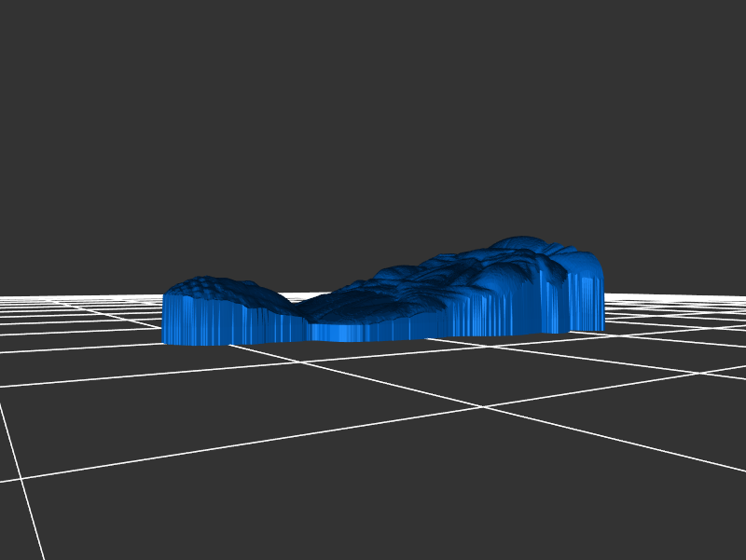Click the grid horizon line at the left edge
The image size is (746, 560).
click(x=5, y=296)
